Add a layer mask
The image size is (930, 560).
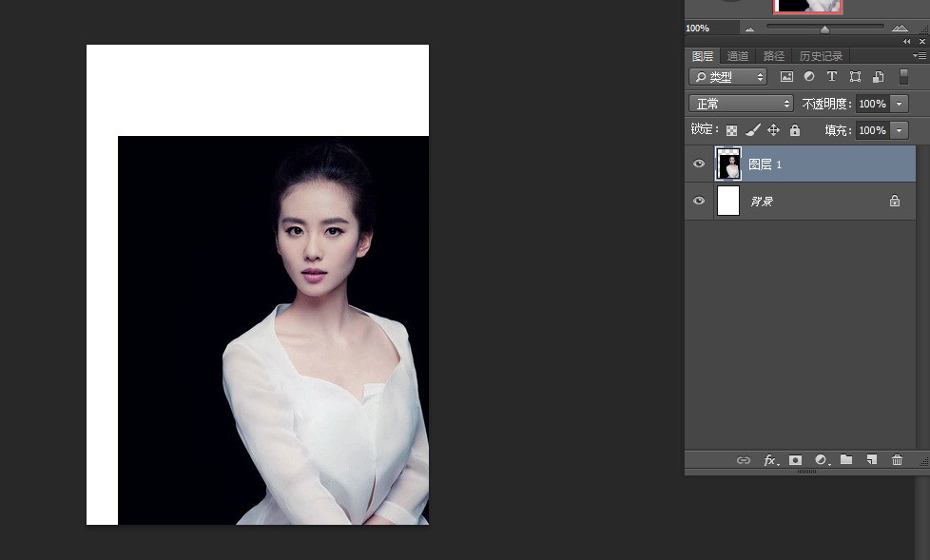coord(795,460)
